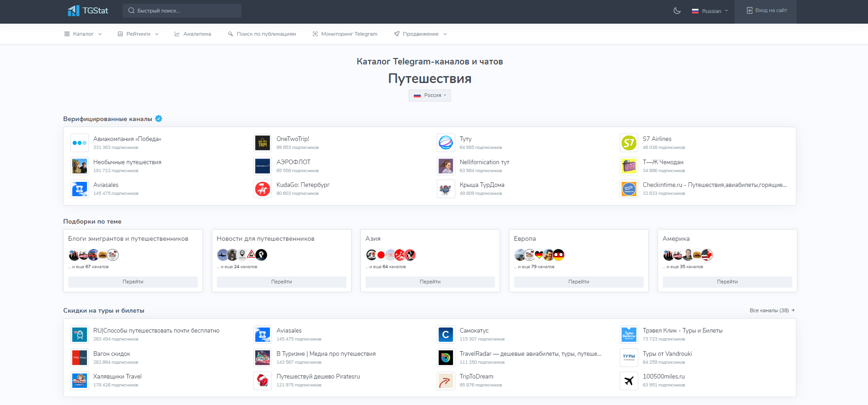Click the quick search input field

pos(182,11)
